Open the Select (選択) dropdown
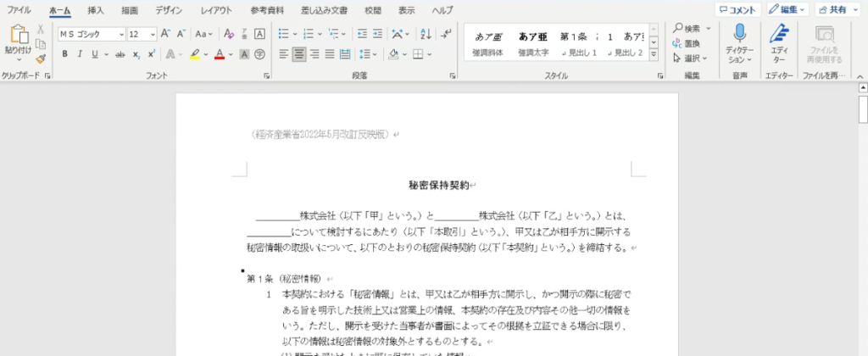The height and width of the screenshot is (356, 868). coord(690,58)
